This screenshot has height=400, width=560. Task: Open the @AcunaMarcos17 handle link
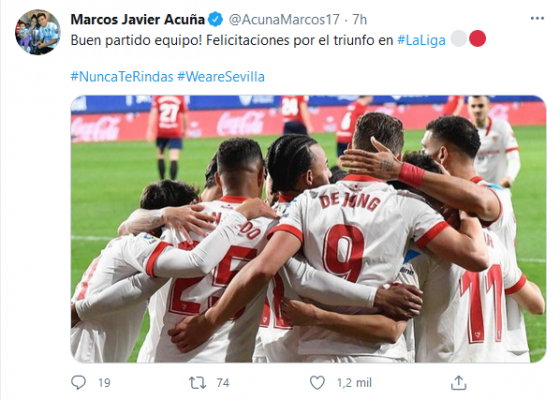tap(284, 19)
